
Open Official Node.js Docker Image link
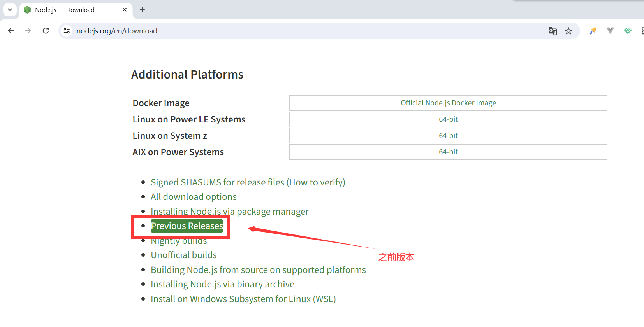(x=448, y=103)
